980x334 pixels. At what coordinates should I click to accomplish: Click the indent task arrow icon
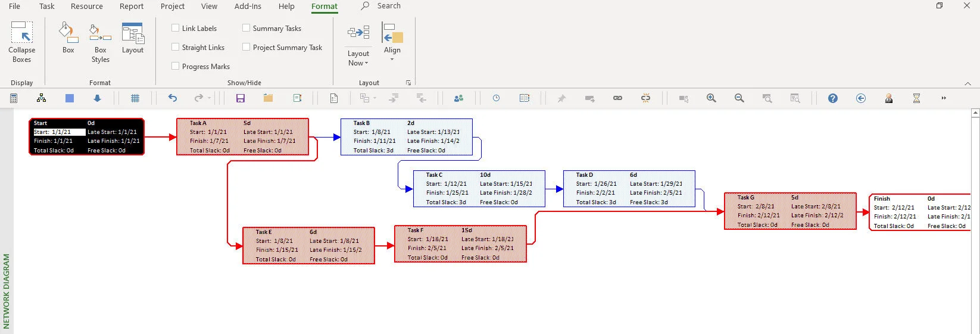click(x=394, y=98)
